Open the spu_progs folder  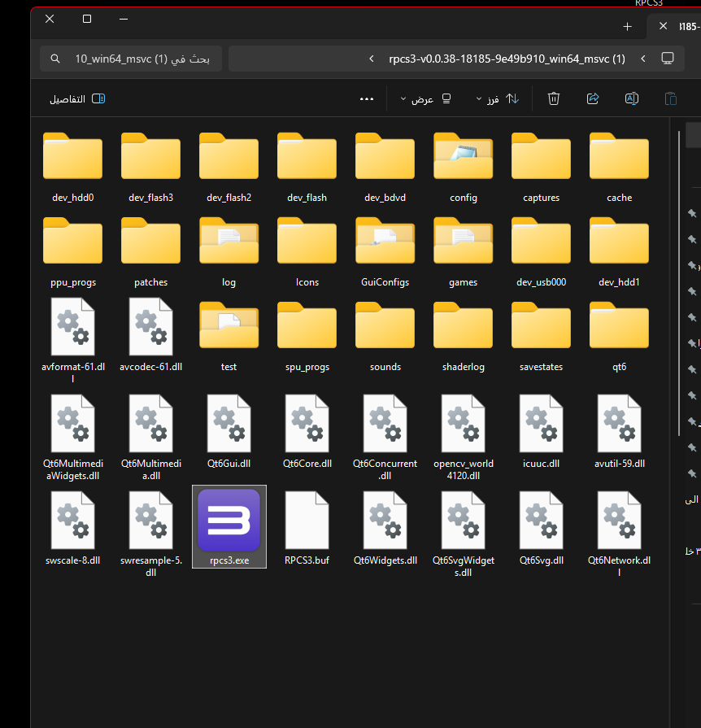307,337
